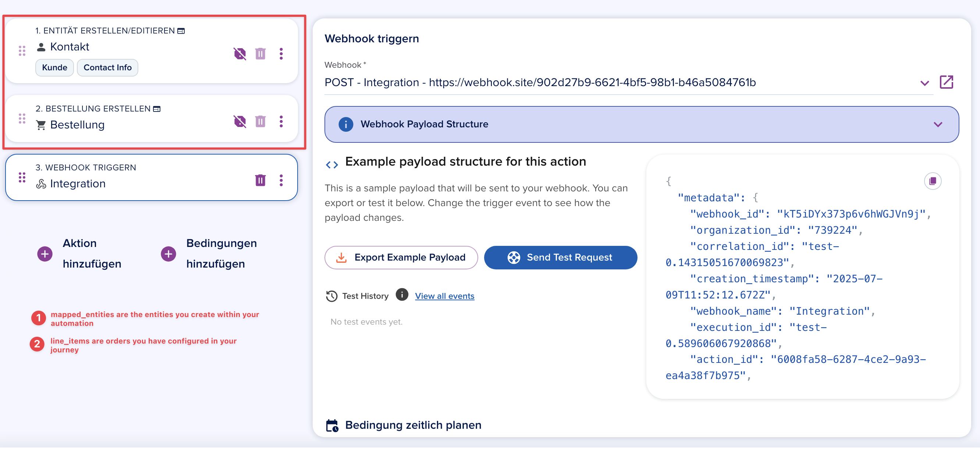The height and width of the screenshot is (449, 980).
Task: Click drag handle of Bestellung action
Action: [x=22, y=119]
